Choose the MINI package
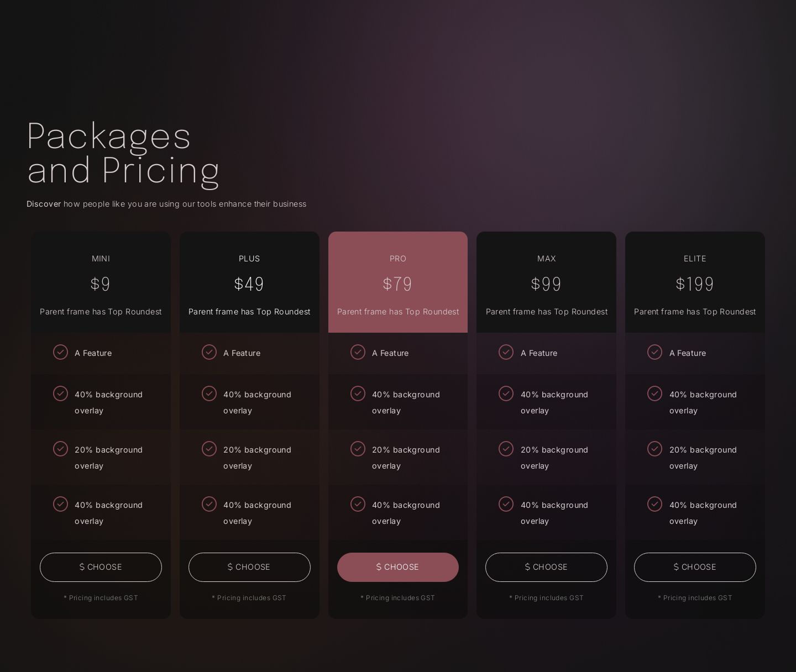Viewport: 796px width, 672px height. [x=101, y=567]
